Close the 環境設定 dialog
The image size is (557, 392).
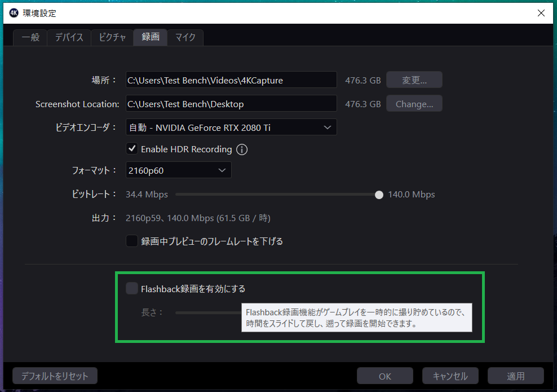(x=541, y=13)
